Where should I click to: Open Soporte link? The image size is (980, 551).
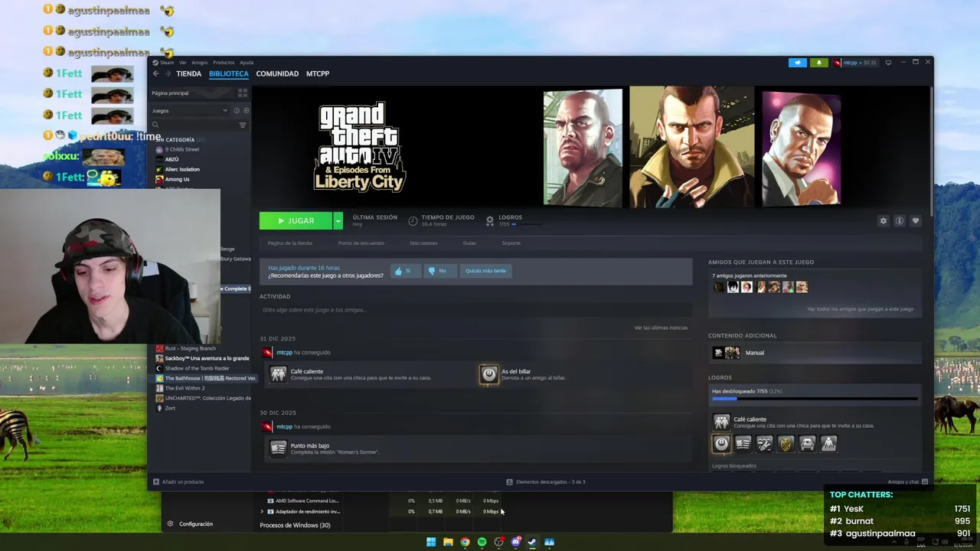click(x=511, y=243)
